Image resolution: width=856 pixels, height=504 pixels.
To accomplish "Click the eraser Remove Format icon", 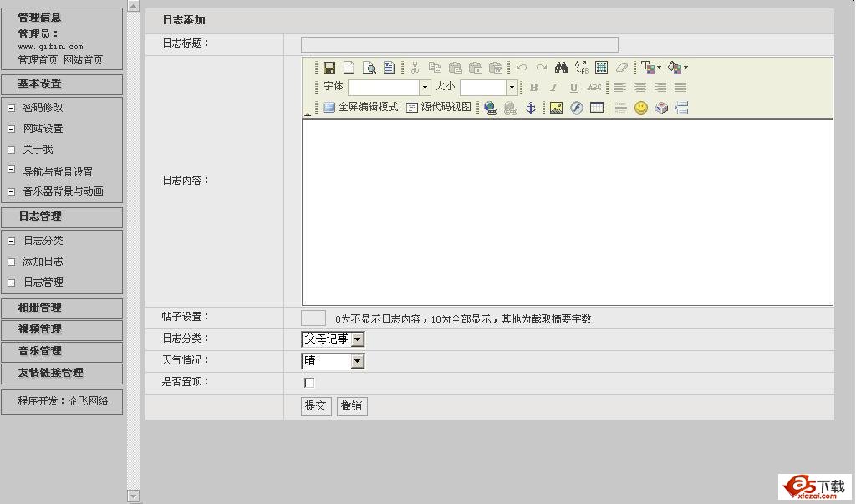I will pos(622,67).
